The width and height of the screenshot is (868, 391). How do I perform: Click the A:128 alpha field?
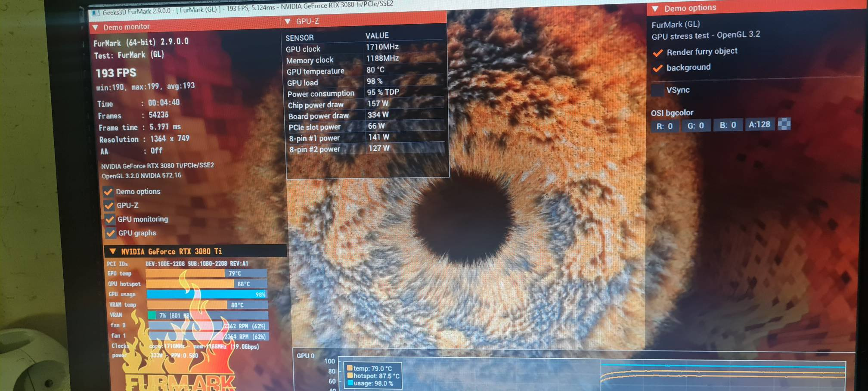[759, 124]
